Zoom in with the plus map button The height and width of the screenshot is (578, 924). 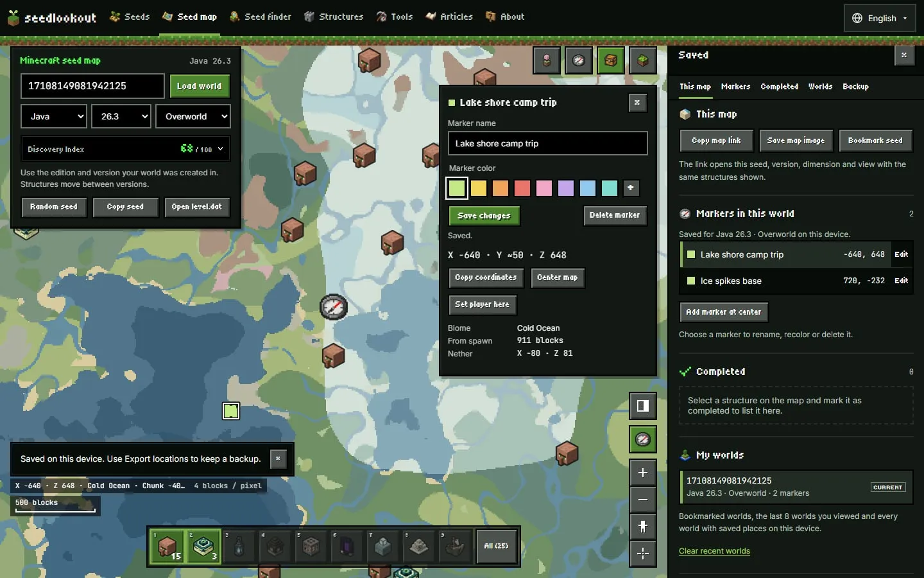[643, 473]
